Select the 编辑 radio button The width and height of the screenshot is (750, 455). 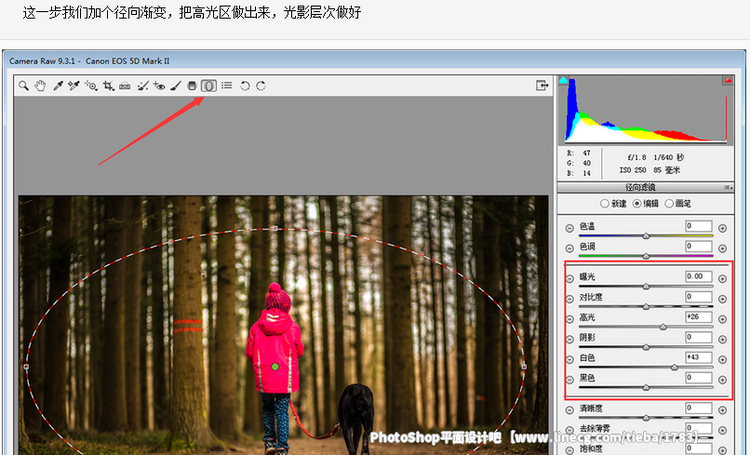click(x=637, y=203)
